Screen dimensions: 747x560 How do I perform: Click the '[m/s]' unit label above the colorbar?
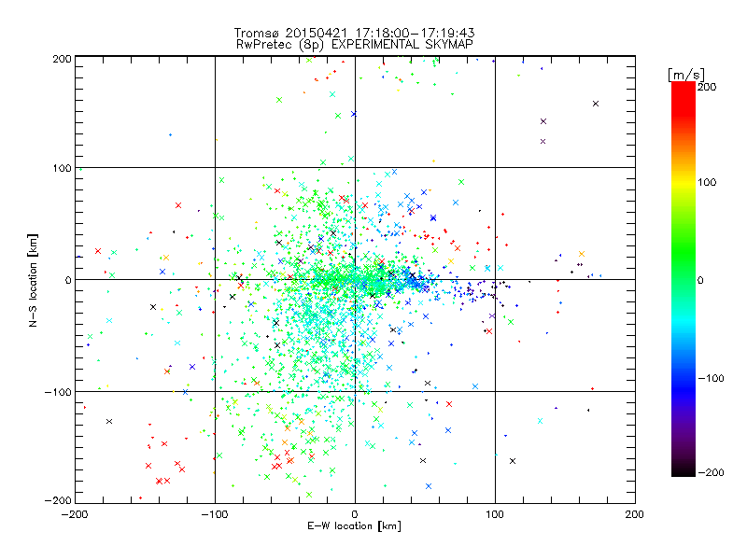coord(686,75)
